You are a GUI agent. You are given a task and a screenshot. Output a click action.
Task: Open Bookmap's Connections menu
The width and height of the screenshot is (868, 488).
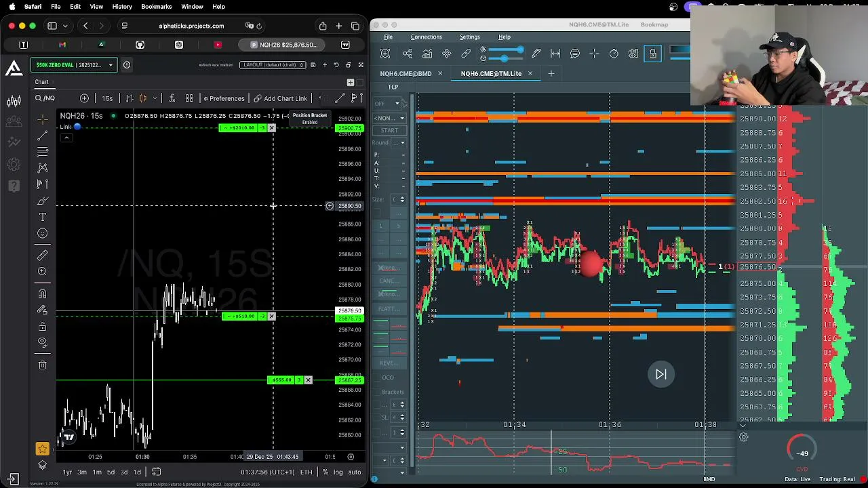tap(426, 37)
